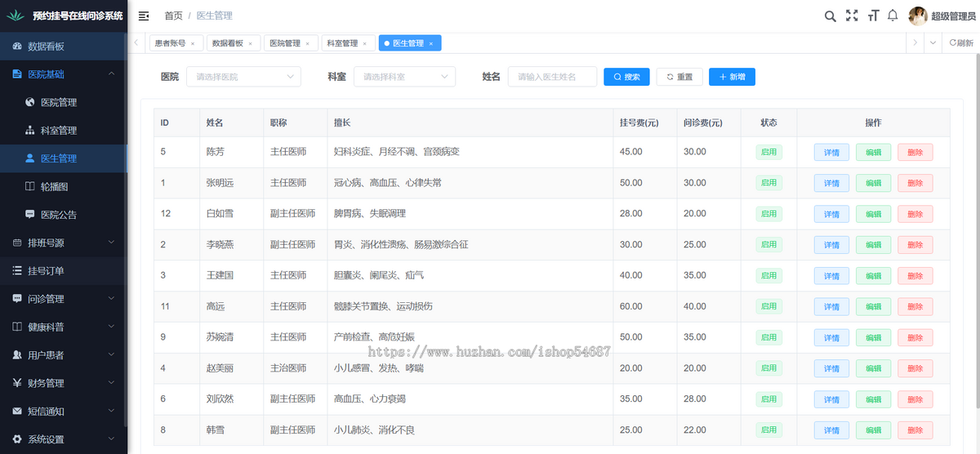View 详情 for doctor 王建国
This screenshot has width=980, height=454.
(831, 276)
